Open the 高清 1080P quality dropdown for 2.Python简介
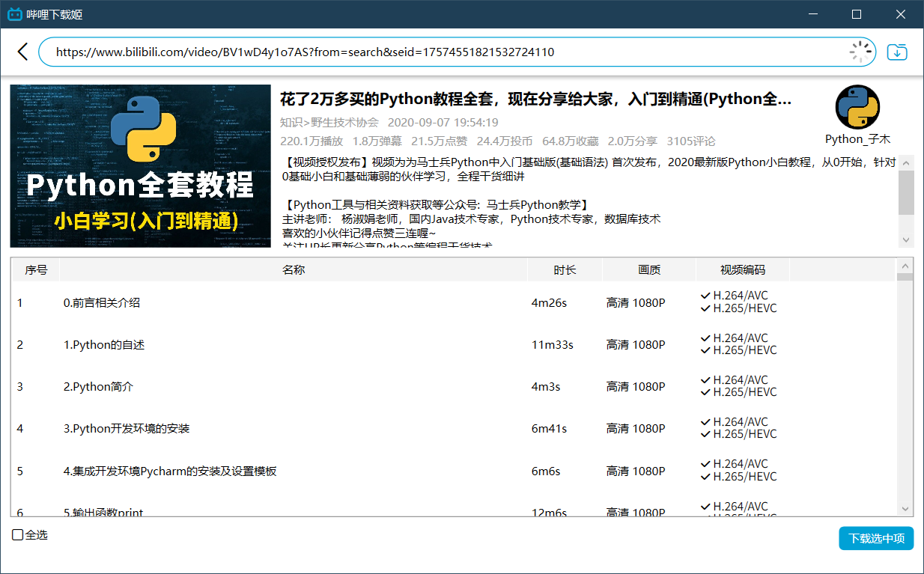Viewport: 924px width, 574px height. 636,387
